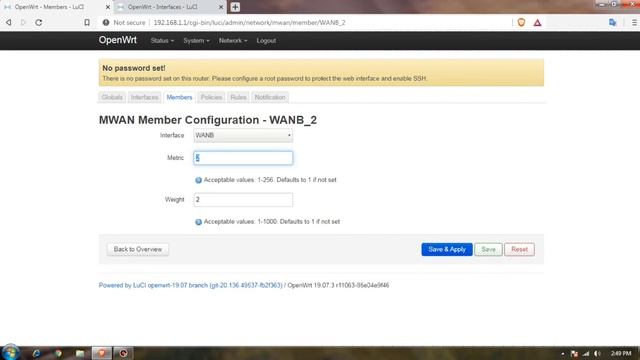640x360 pixels.
Task: Switch to OpenWrt - Members browser tab
Action: click(57, 7)
